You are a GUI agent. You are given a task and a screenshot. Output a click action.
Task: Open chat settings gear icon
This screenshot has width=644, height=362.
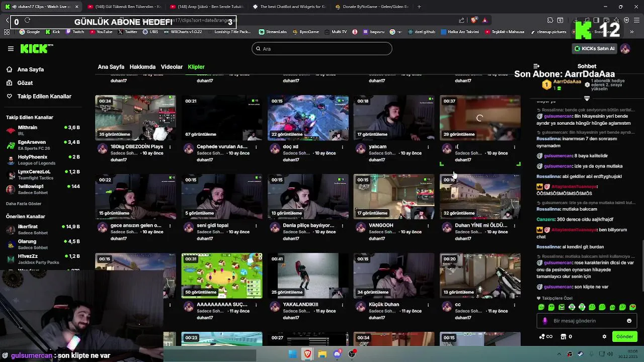604,336
